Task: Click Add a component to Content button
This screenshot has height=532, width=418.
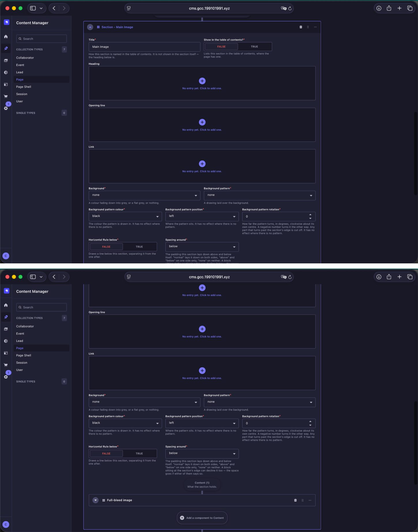Action: [x=202, y=518]
